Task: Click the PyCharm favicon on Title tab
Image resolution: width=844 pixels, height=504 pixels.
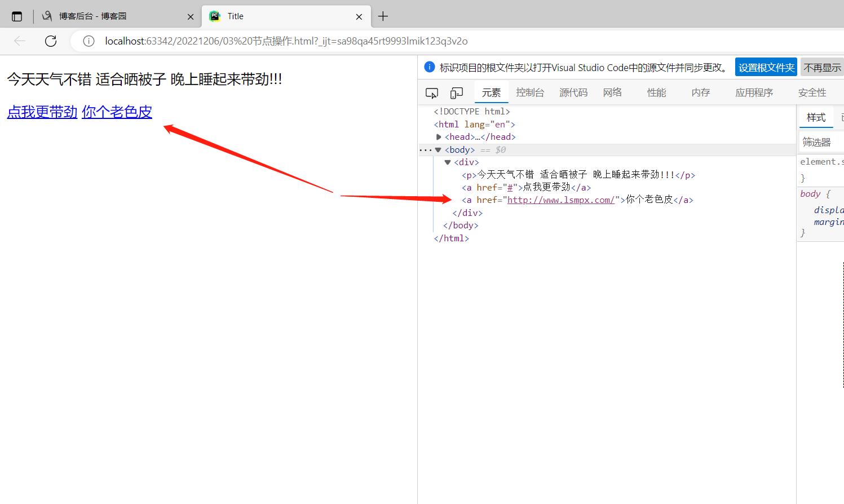Action: [x=215, y=16]
